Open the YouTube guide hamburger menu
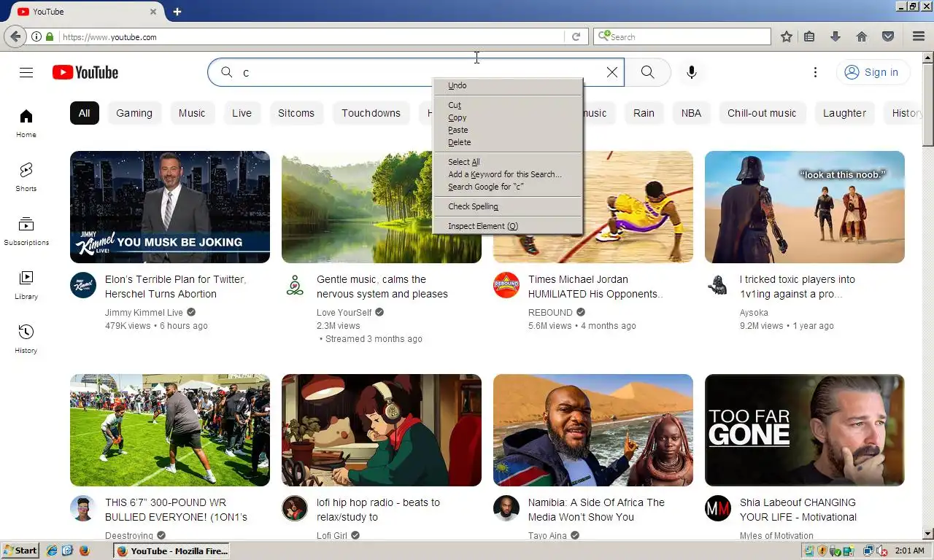This screenshot has width=934, height=560. pos(26,72)
